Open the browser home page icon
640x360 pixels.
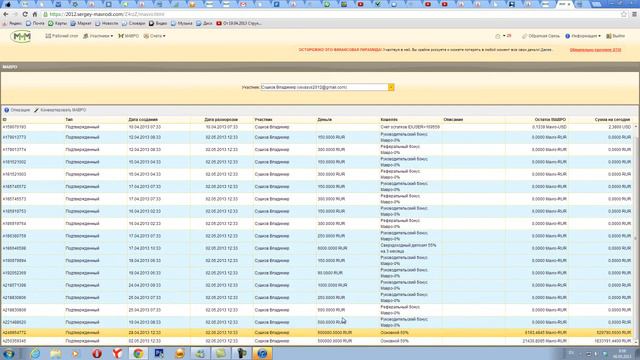tap(35, 14)
